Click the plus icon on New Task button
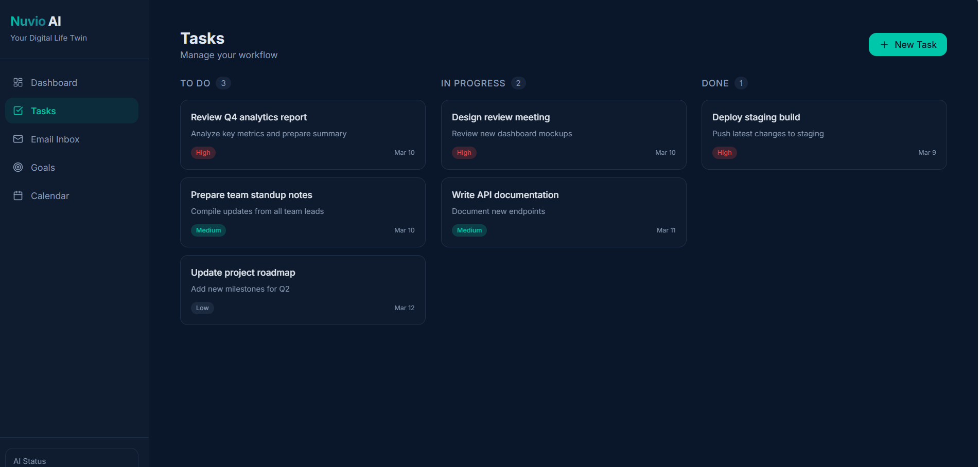This screenshot has width=980, height=467. (x=884, y=45)
